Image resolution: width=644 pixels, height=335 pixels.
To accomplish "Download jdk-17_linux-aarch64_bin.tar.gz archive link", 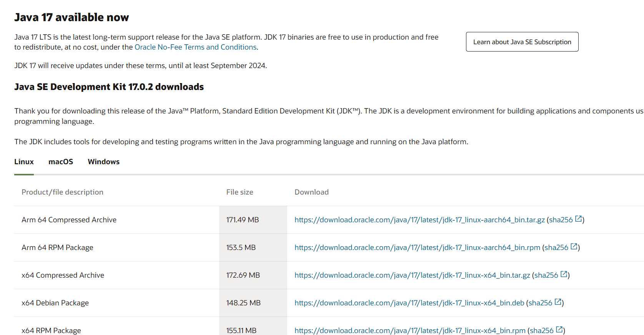I will coord(419,220).
